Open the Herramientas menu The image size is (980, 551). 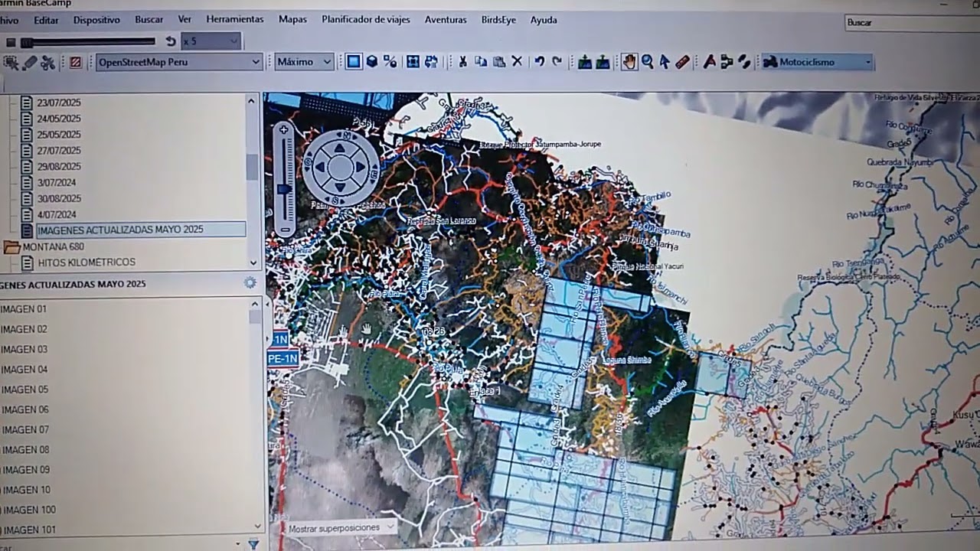234,19
